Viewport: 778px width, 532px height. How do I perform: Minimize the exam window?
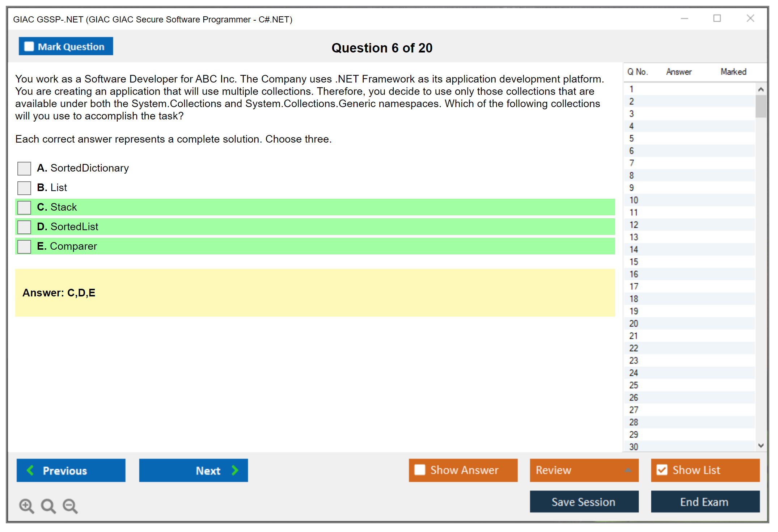tap(684, 18)
